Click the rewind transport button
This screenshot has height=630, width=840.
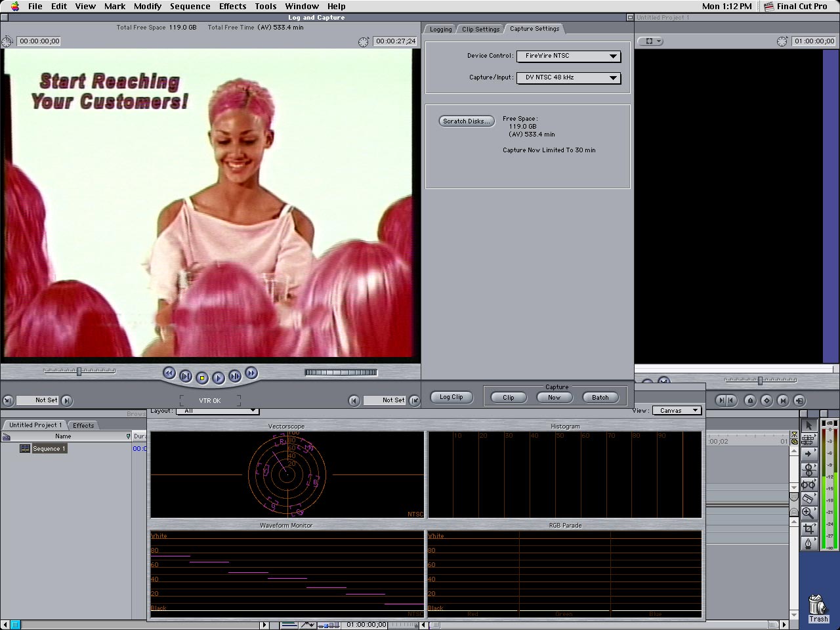[169, 373]
